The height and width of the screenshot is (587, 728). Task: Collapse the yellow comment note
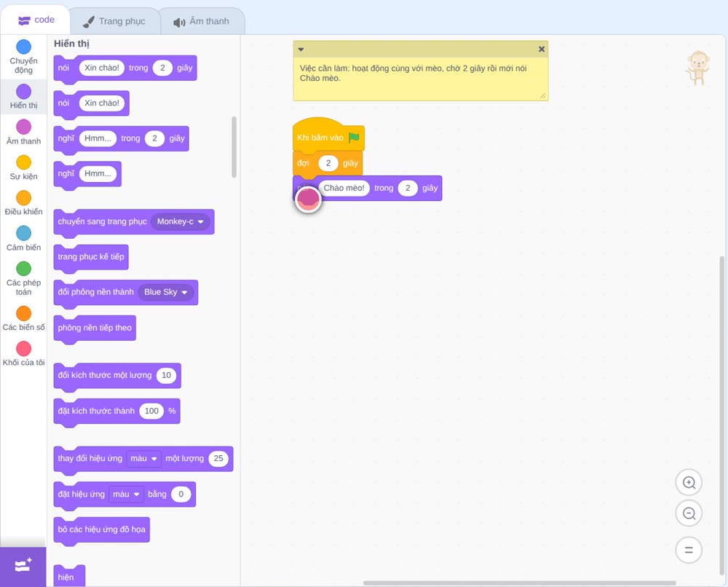301,49
